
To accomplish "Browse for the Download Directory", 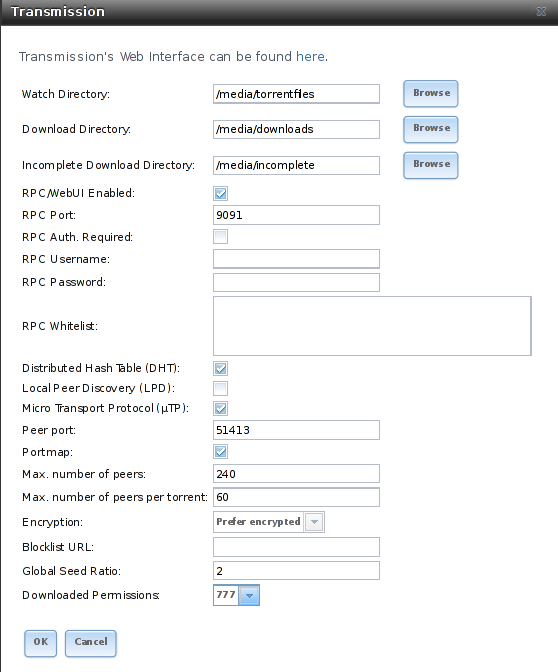I will [x=431, y=129].
